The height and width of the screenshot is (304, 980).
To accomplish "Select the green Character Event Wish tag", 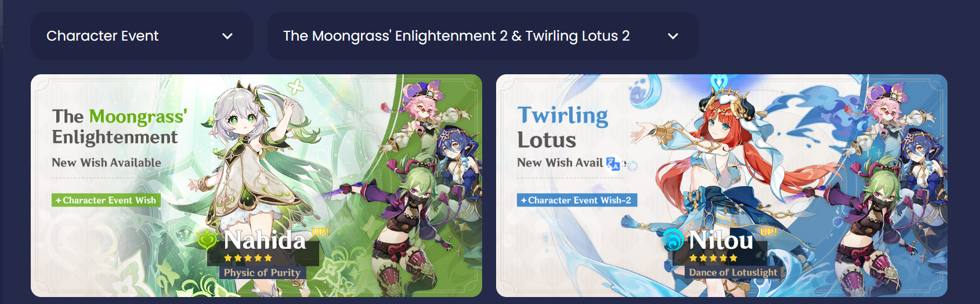I will tap(106, 200).
